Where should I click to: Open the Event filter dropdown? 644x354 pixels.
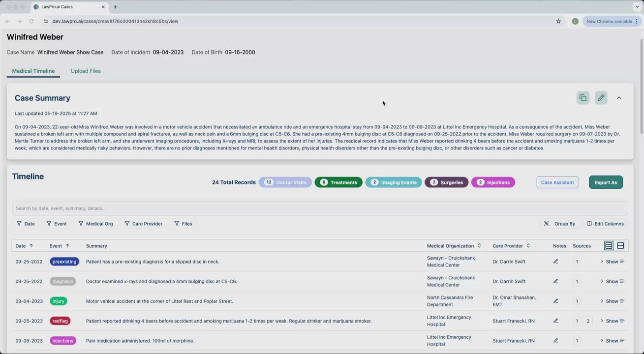tap(57, 224)
